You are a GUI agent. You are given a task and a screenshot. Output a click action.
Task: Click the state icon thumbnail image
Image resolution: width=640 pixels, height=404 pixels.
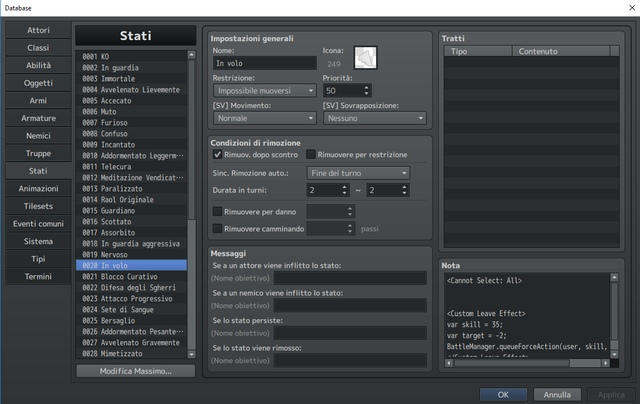click(x=365, y=58)
